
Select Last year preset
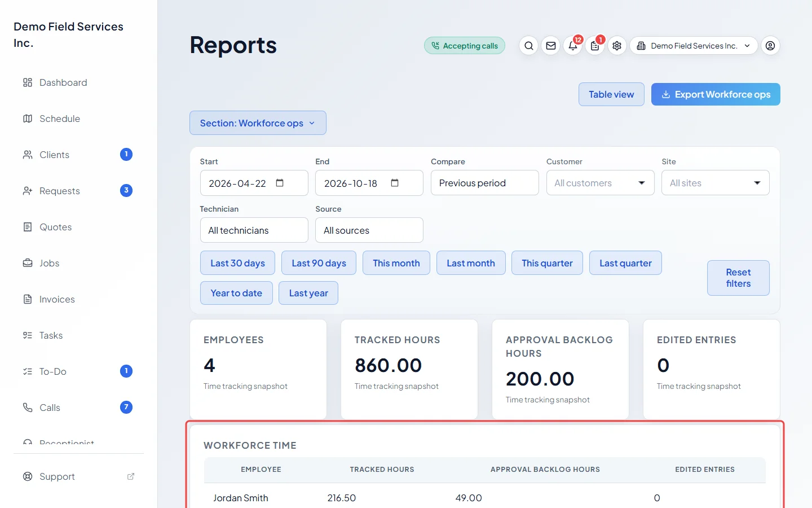[308, 293]
